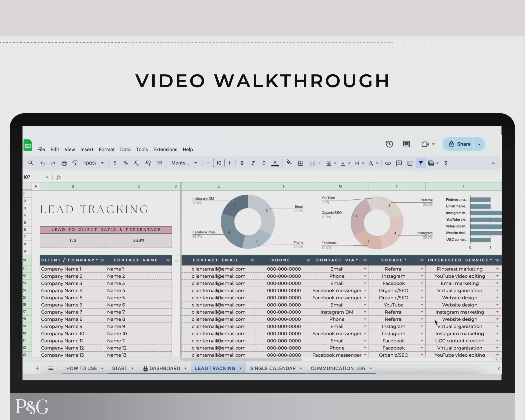Open Source column filter dropdown
This screenshot has height=420, width=525.
(422, 260)
